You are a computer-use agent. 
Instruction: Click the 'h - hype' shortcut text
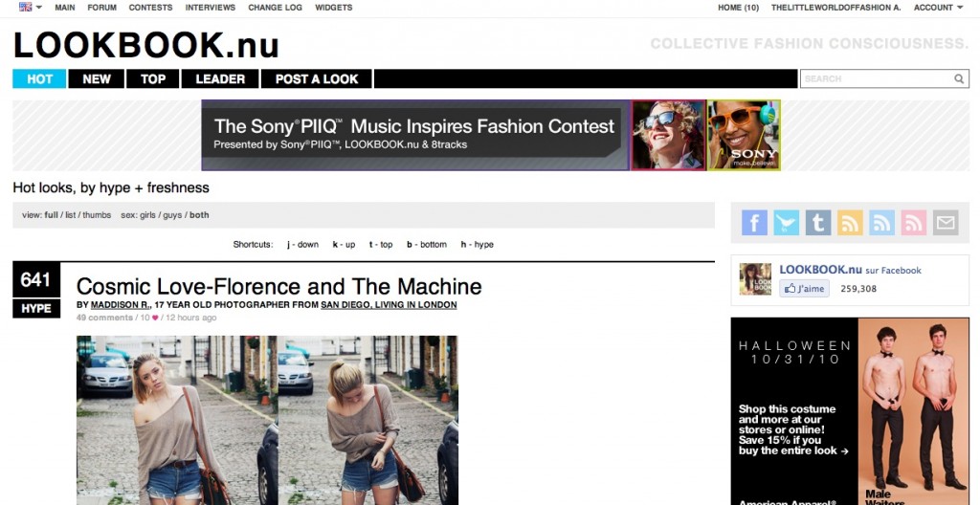click(x=477, y=245)
